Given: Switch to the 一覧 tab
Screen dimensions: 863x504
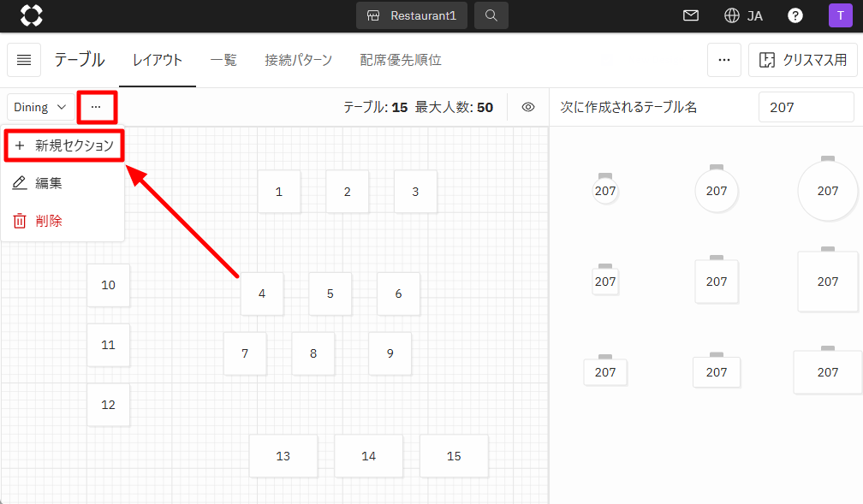Looking at the screenshot, I should 223,60.
